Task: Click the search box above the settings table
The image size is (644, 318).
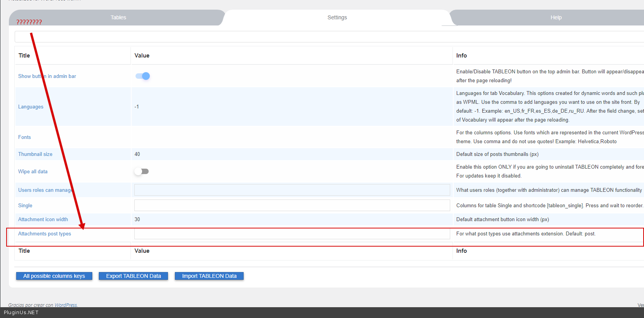Action: tap(328, 37)
